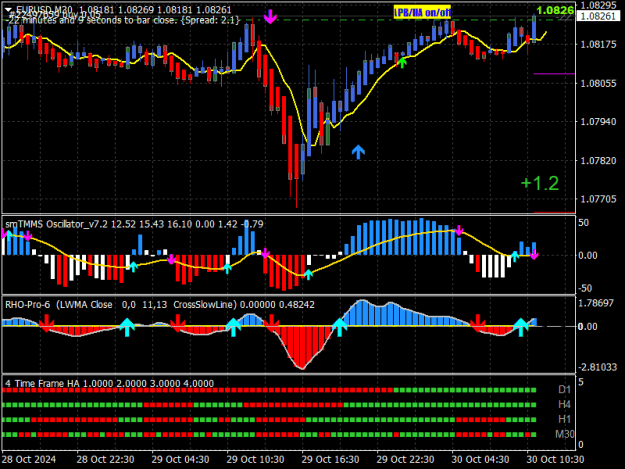
Task: Select oscillator magenta arrow between 10:30 and 16:30
Action: pyautogui.click(x=265, y=253)
